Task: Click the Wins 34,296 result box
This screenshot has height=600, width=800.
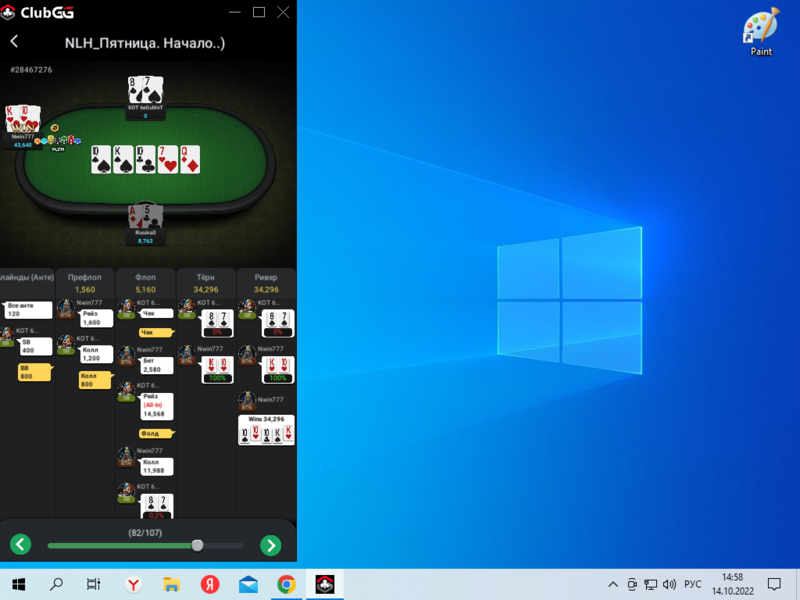Action: (x=266, y=430)
